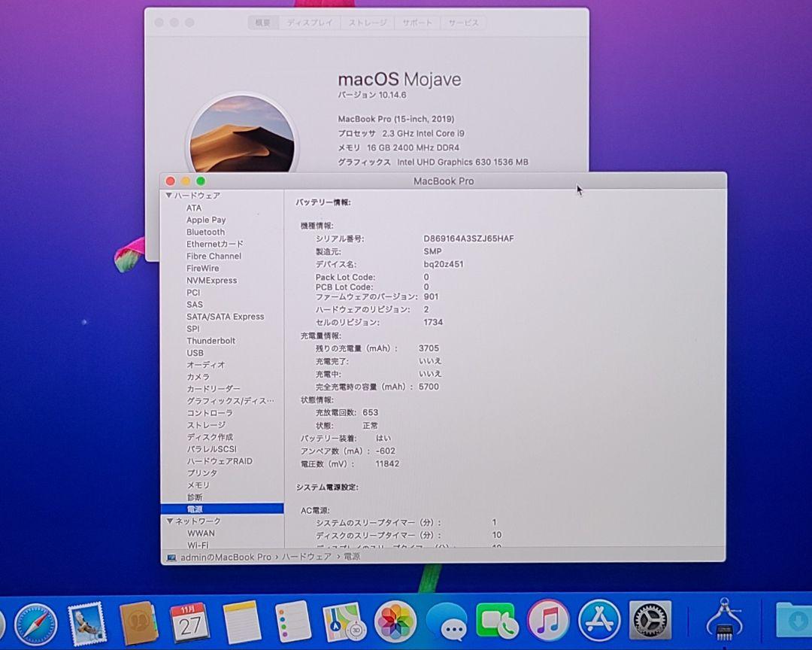Viewport: 812px width, 650px height.
Task: Launch FaceTime from the Dock
Action: [496, 621]
